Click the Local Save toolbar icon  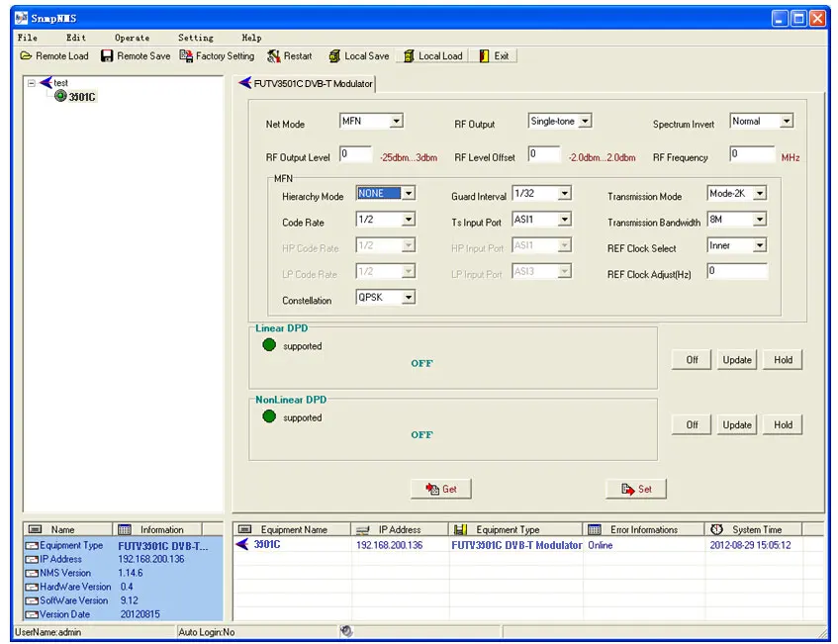335,56
